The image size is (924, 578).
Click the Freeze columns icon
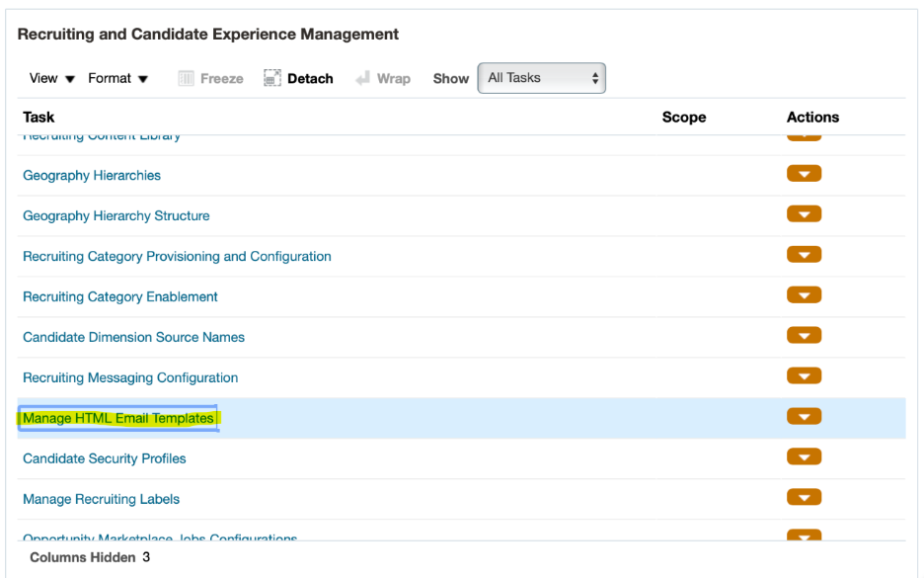(x=187, y=78)
